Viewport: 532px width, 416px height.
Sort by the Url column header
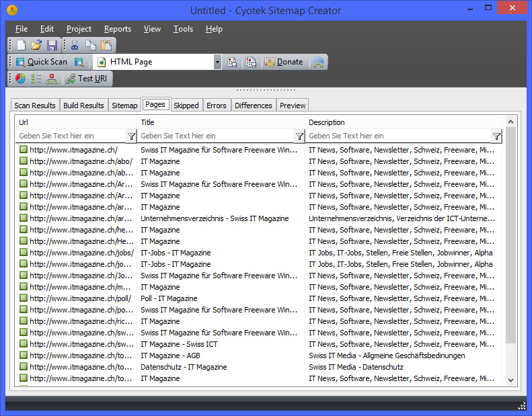(x=76, y=122)
